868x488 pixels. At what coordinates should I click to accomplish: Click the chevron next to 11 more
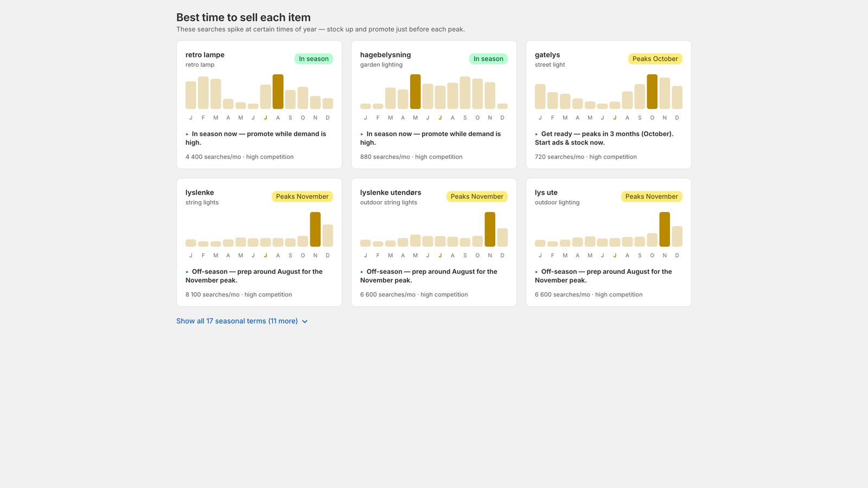(305, 322)
